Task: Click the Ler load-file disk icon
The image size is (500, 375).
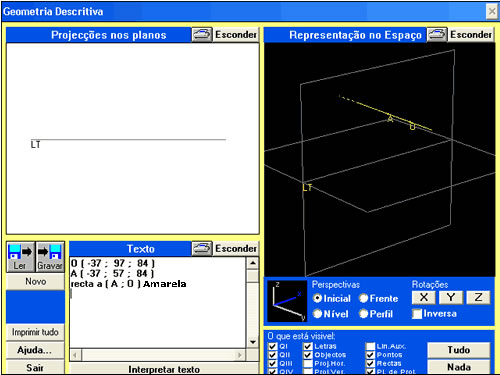Action: pyautogui.click(x=20, y=257)
